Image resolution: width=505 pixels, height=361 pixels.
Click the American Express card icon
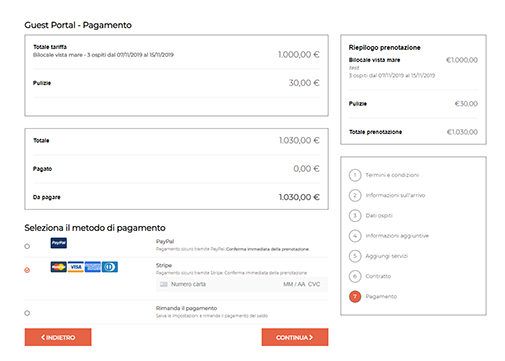(93, 267)
